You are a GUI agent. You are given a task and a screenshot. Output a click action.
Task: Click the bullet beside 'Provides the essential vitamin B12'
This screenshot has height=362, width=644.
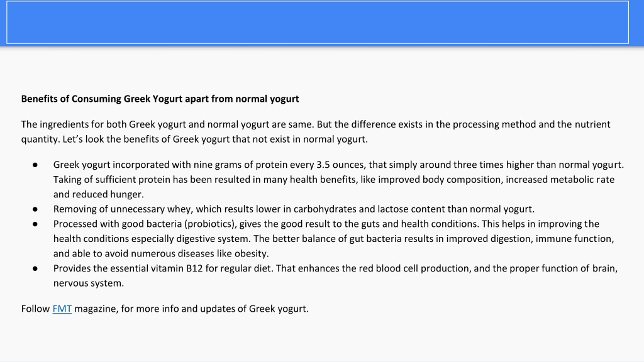(35, 268)
